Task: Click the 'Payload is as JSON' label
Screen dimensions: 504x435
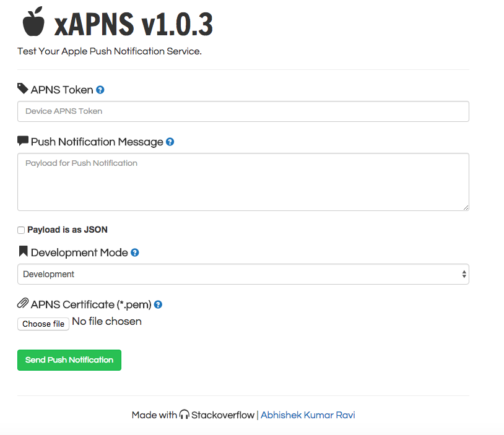Action: (x=67, y=230)
